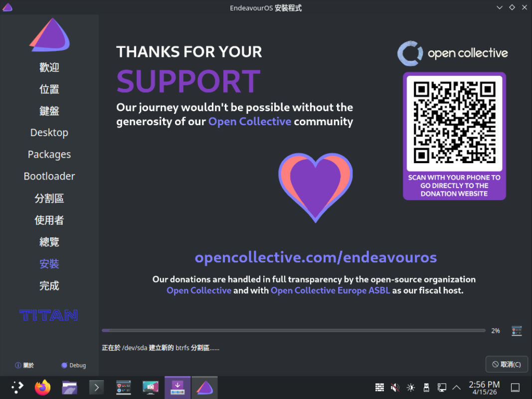The image size is (532, 399).
Task: Click the 取消 cancel button
Action: coord(507,365)
